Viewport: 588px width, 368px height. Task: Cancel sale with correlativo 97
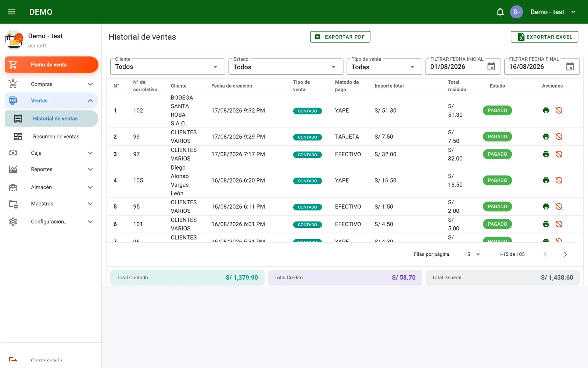pos(559,154)
